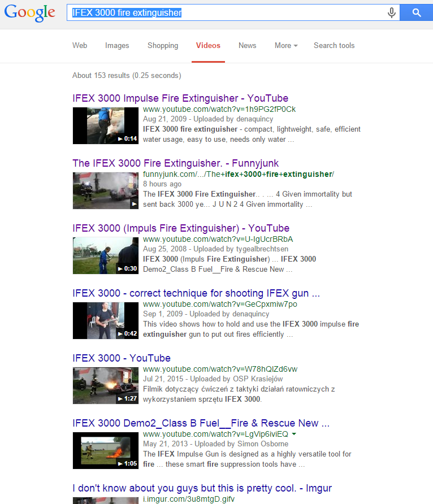Play the 1:27 burning car thumbnail
The height and width of the screenshot is (504, 433).
click(105, 385)
